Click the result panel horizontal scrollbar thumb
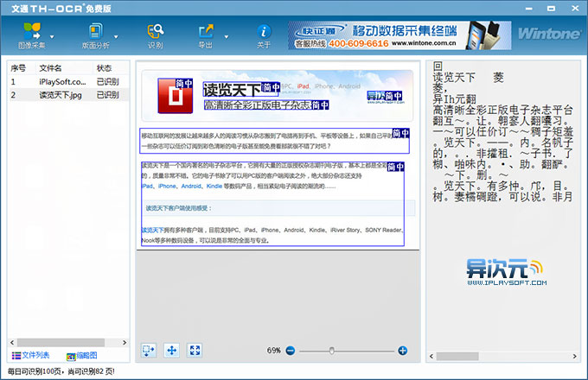 pyautogui.click(x=457, y=357)
